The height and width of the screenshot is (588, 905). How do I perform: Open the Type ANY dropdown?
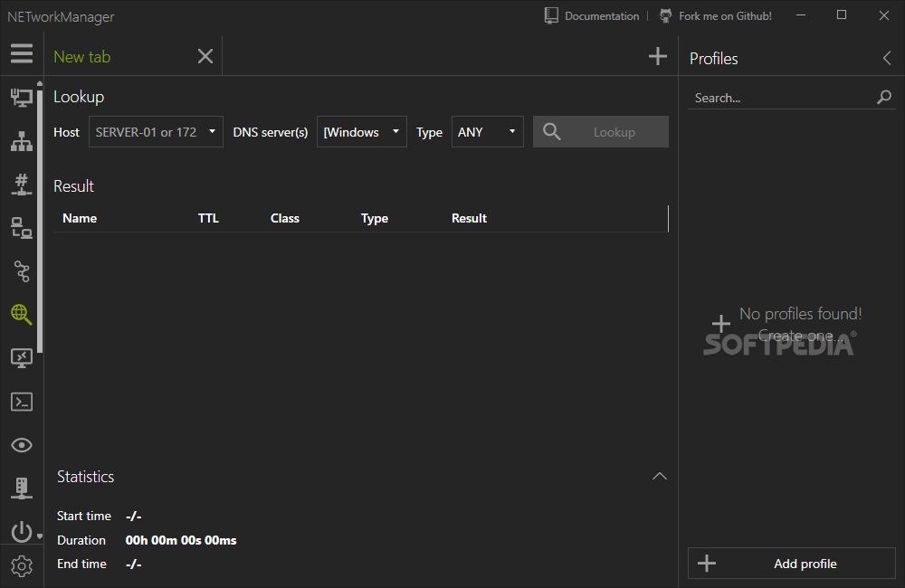coord(487,131)
